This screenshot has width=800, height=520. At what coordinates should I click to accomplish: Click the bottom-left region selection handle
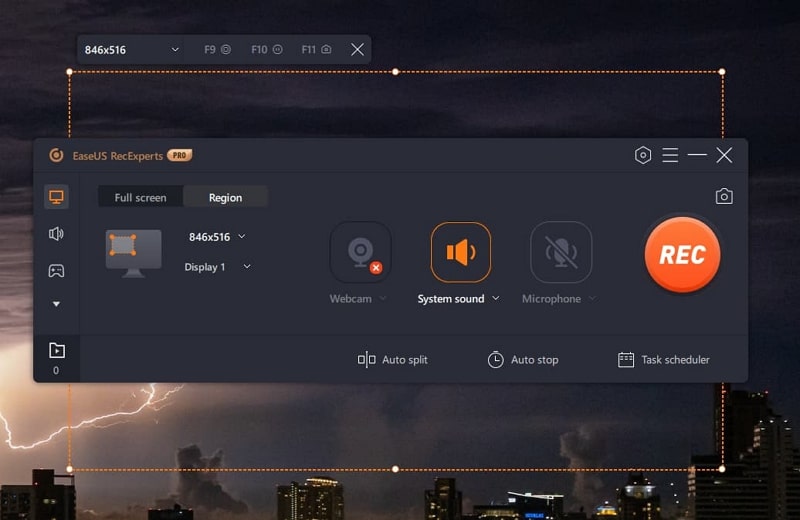(69, 469)
